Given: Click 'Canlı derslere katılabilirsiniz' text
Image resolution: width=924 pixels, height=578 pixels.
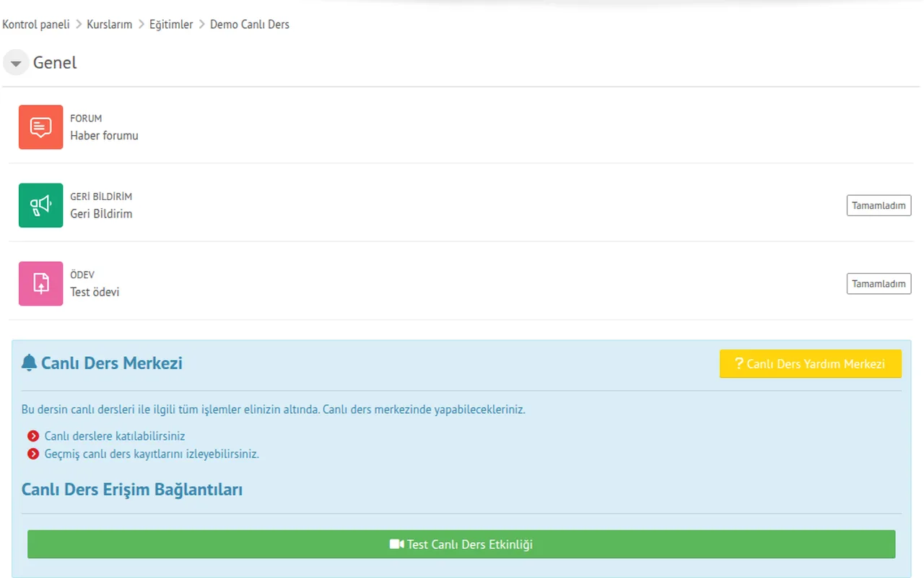Looking at the screenshot, I should (x=115, y=436).
